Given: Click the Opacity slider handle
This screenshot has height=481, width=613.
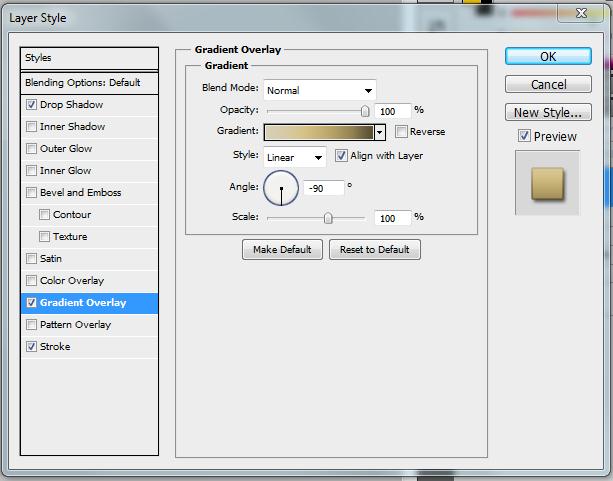Looking at the screenshot, I should (x=365, y=111).
